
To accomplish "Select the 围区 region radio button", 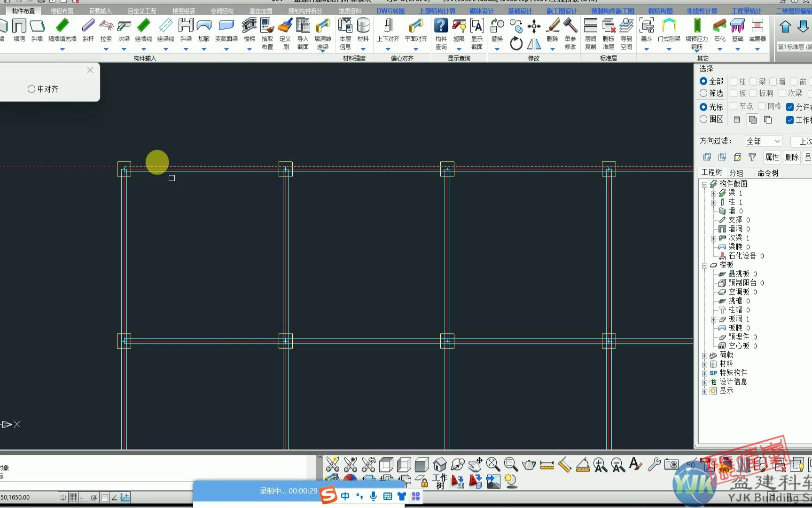I will [x=703, y=119].
